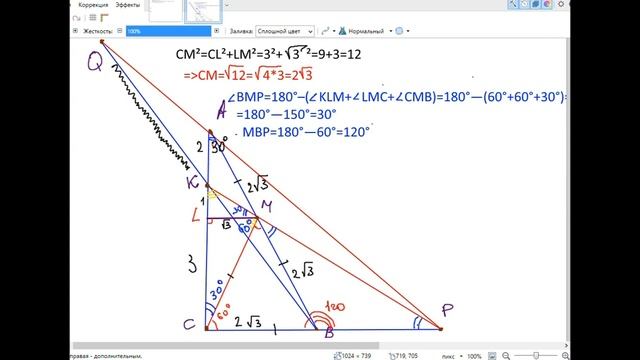Toggle the History window icon
This screenshot has height=360, width=640.
(524, 4)
